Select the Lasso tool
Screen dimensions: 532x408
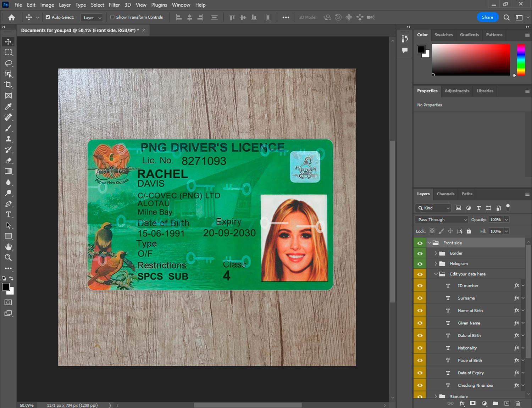[9, 63]
